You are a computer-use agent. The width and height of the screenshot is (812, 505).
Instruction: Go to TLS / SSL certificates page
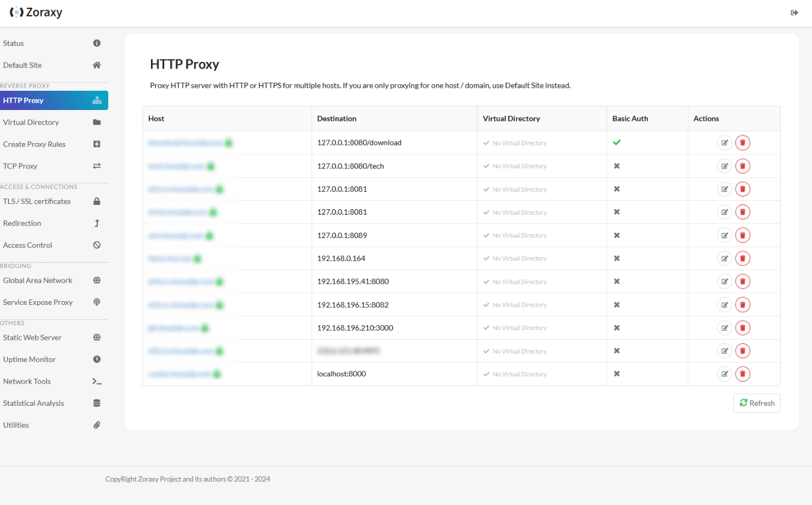[x=37, y=201]
